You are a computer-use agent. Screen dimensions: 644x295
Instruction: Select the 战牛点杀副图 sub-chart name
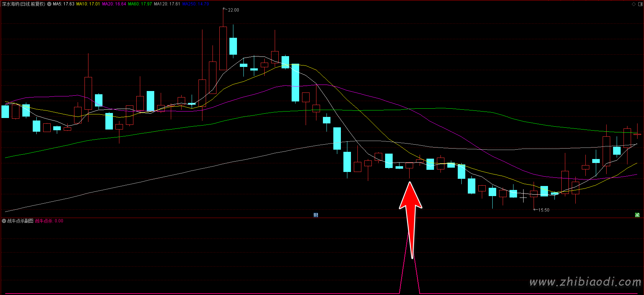(x=20, y=221)
